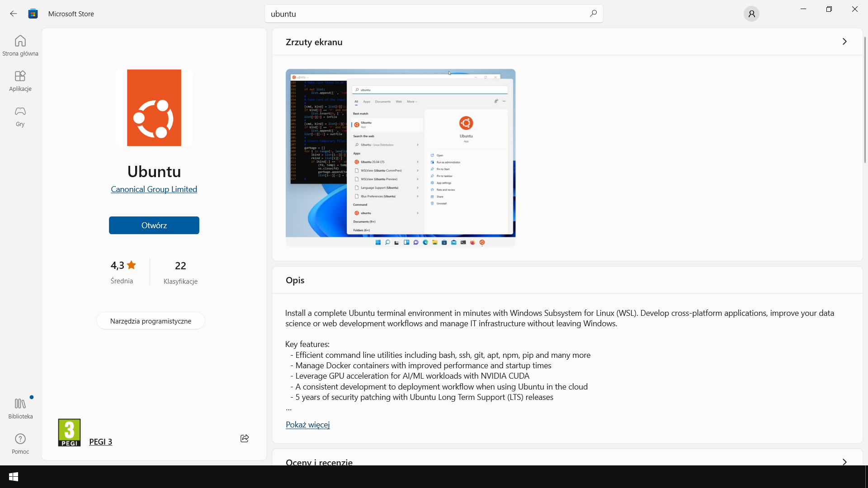
Task: Click the PEGI 3 rating badge icon
Action: point(69,432)
